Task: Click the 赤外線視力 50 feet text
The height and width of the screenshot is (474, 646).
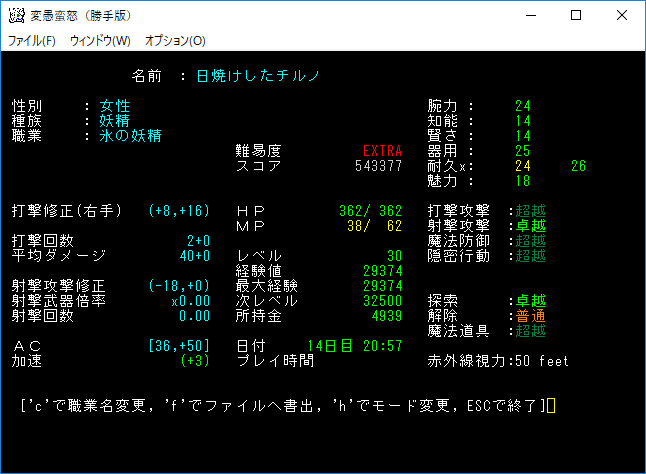Action: click(x=497, y=361)
